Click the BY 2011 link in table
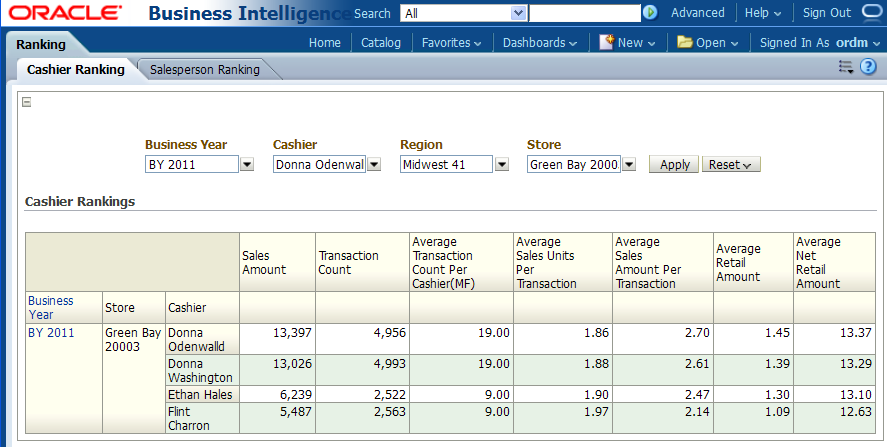Screen dimensions: 887x447 coord(51,333)
